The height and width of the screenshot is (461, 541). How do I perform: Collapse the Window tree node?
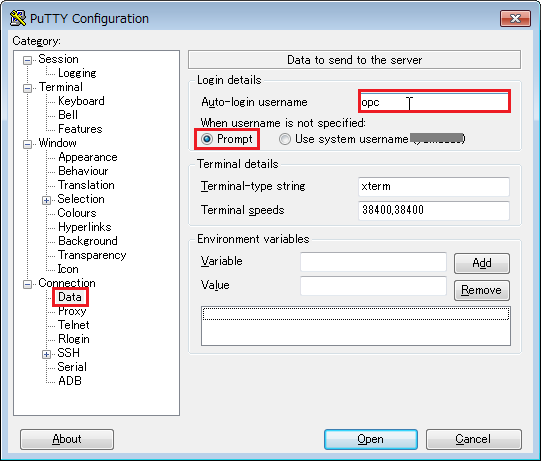(x=27, y=144)
